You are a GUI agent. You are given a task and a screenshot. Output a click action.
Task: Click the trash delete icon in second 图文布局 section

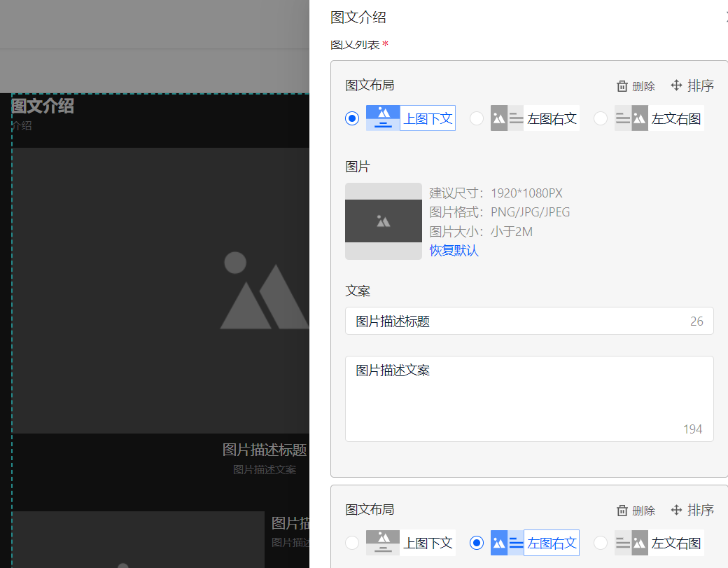click(x=622, y=510)
